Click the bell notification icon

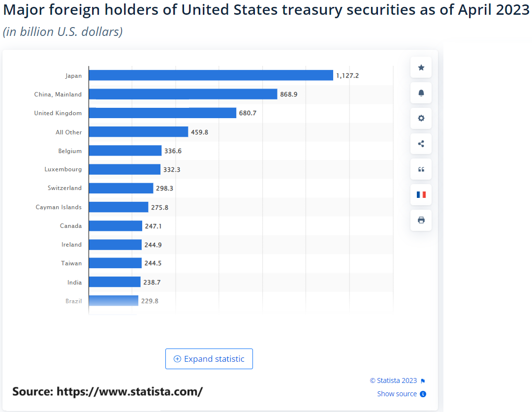pyautogui.click(x=421, y=93)
